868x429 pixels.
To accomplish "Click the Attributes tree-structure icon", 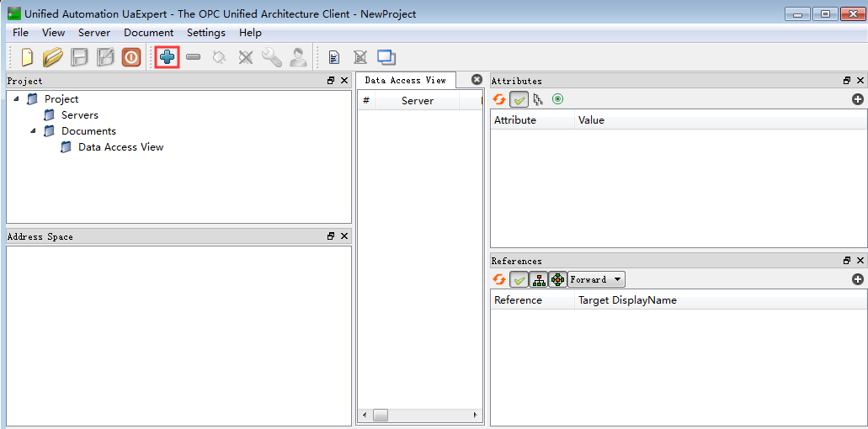I will (538, 99).
